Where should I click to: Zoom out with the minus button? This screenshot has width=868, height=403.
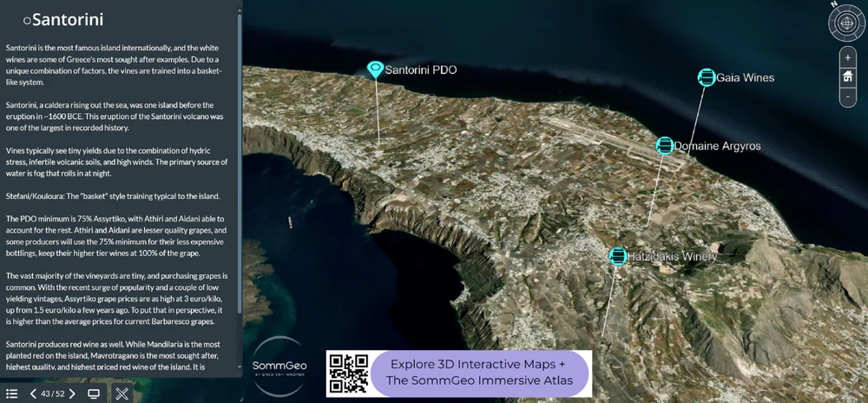847,96
